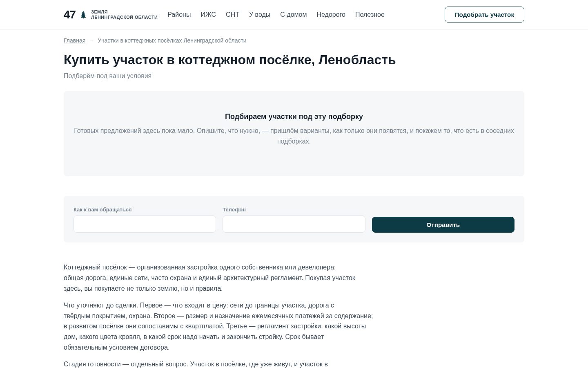
Task: Click the heading Подбираем участки под эту подборку
Action: click(x=294, y=117)
